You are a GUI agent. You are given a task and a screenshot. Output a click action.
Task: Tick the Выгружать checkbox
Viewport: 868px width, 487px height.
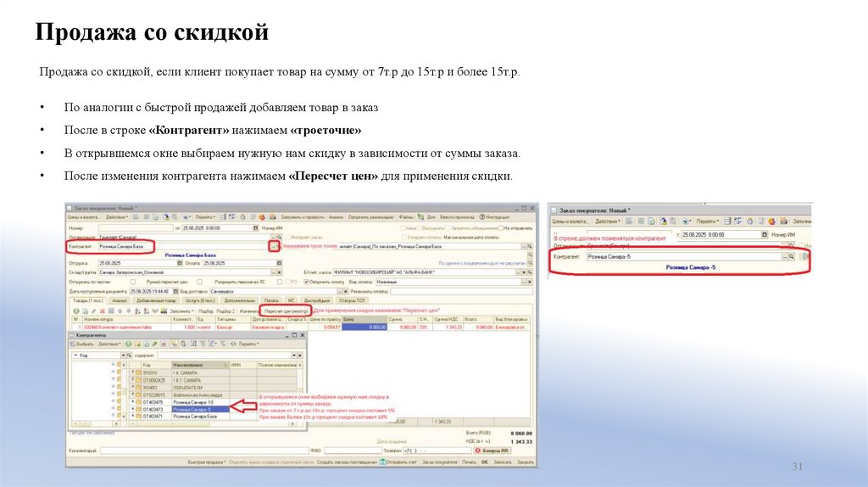click(420, 228)
